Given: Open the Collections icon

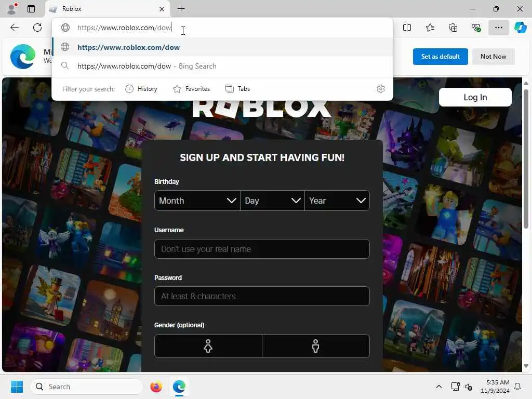Looking at the screenshot, I should [453, 28].
